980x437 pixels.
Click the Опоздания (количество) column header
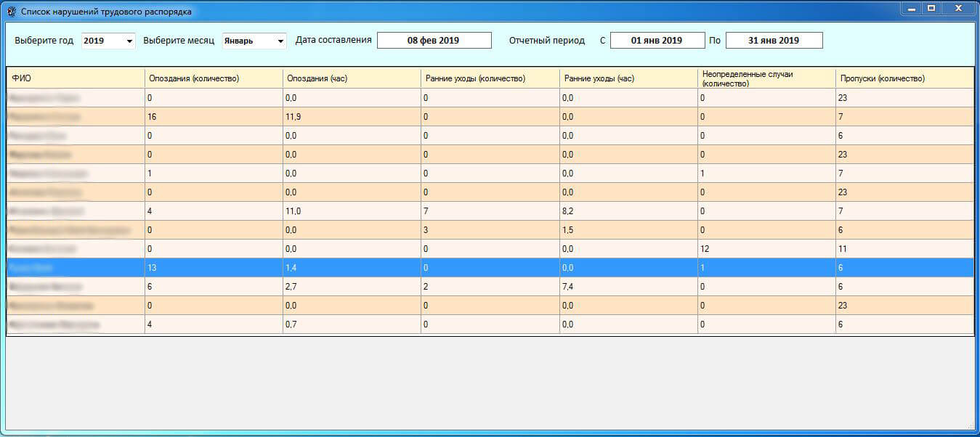click(x=214, y=78)
